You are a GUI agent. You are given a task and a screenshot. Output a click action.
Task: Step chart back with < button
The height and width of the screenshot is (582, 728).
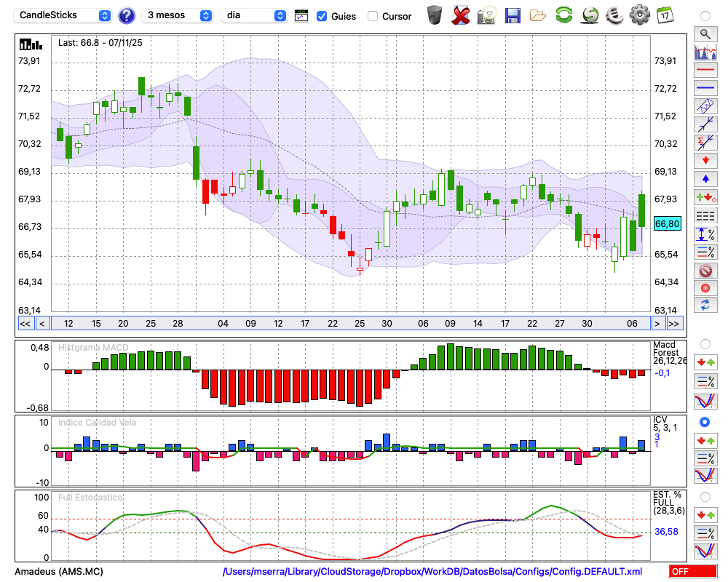click(42, 324)
